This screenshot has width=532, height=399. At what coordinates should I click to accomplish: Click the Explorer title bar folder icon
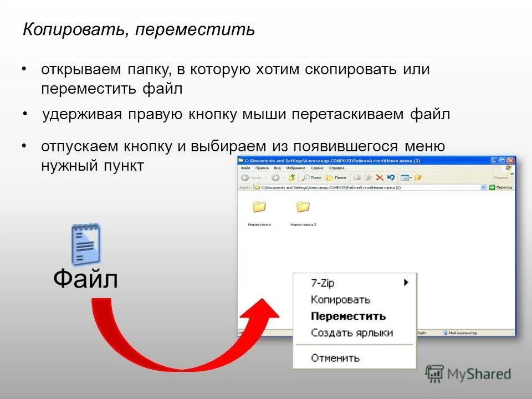(x=241, y=160)
